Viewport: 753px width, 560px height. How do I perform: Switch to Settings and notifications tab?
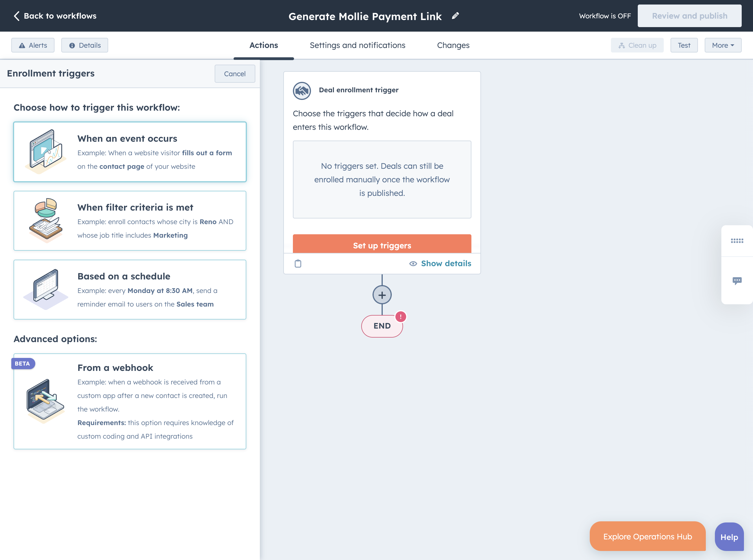click(x=358, y=45)
